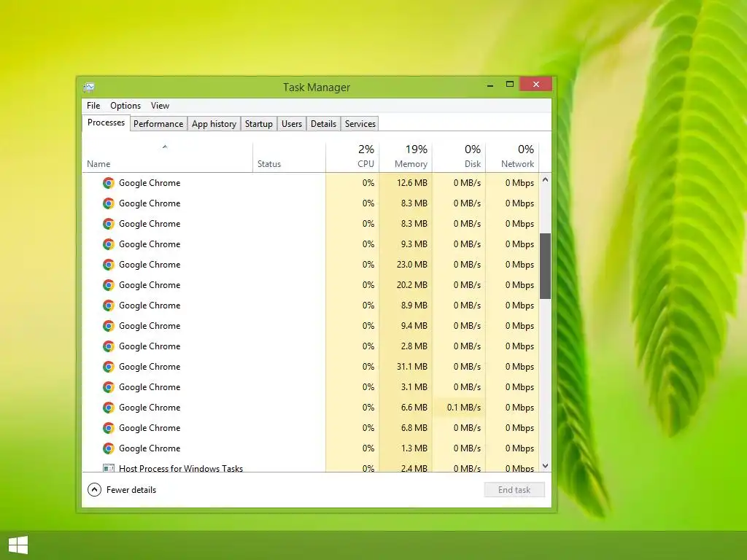Switch to the App history tab

tap(214, 124)
